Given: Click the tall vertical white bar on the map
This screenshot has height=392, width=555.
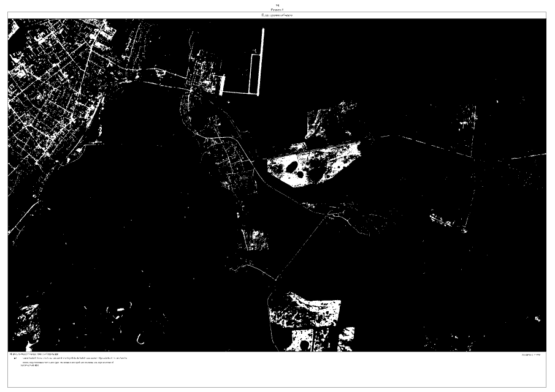Looking at the screenshot, I should point(262,61).
